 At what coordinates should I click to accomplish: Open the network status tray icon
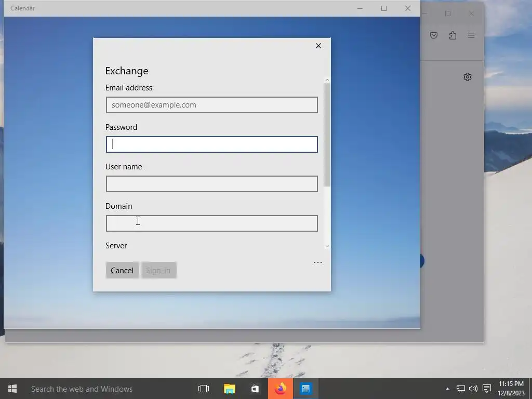tap(460, 389)
